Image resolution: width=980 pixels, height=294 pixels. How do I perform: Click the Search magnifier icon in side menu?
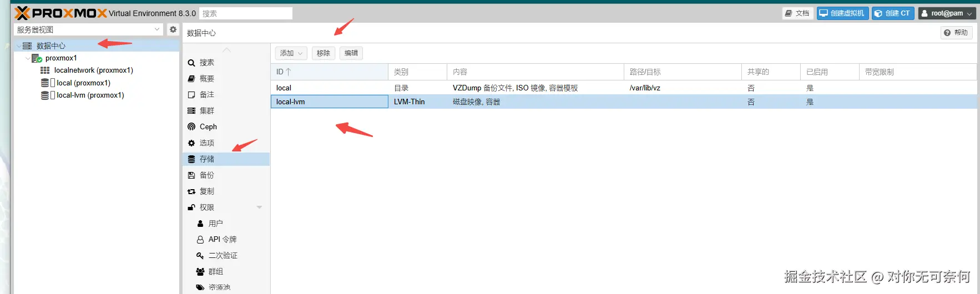[x=191, y=63]
